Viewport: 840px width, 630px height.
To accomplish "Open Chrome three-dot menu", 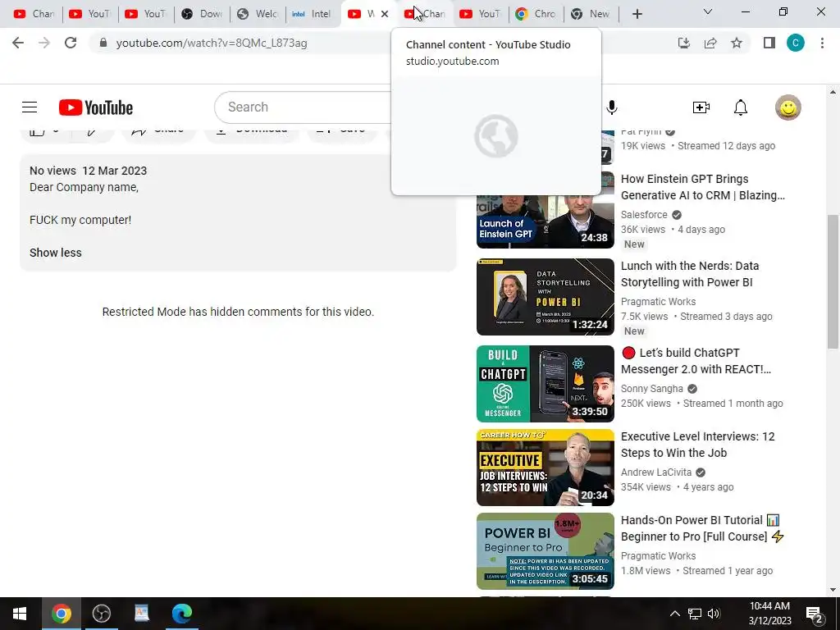I will 822,43.
